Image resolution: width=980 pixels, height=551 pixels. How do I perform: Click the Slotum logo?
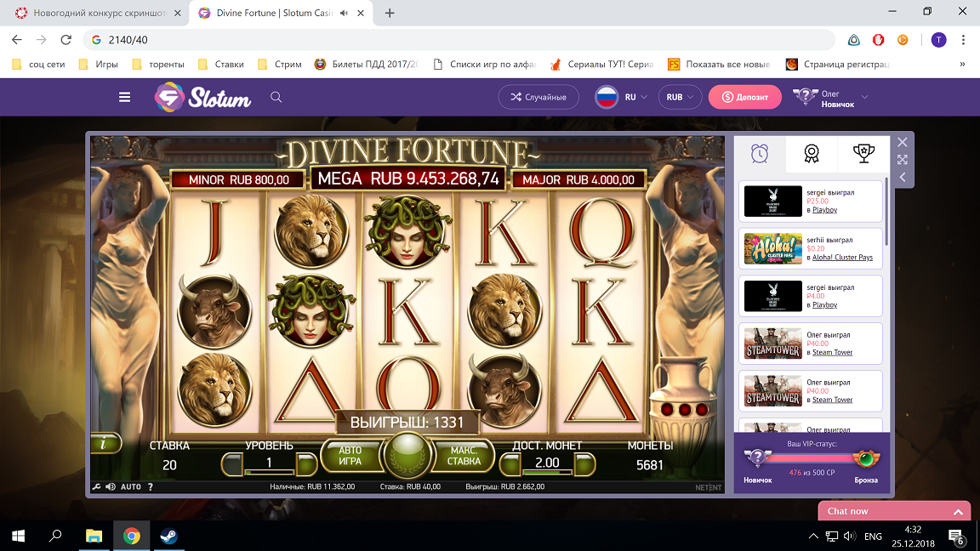pos(203,98)
